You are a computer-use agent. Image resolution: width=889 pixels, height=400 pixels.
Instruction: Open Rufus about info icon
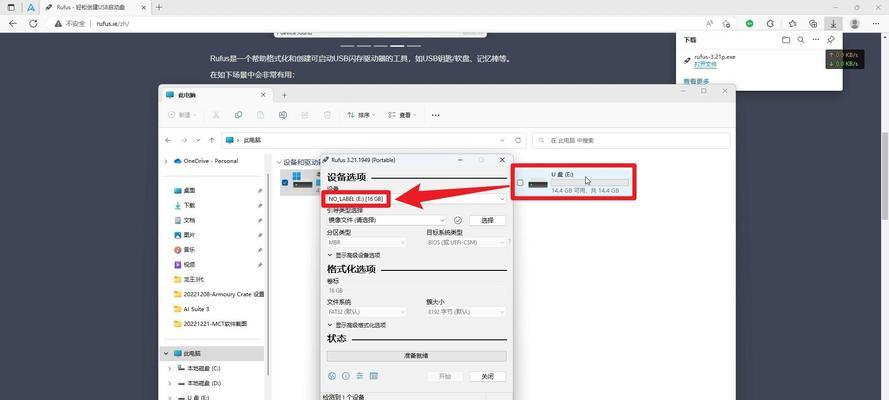coord(345,376)
